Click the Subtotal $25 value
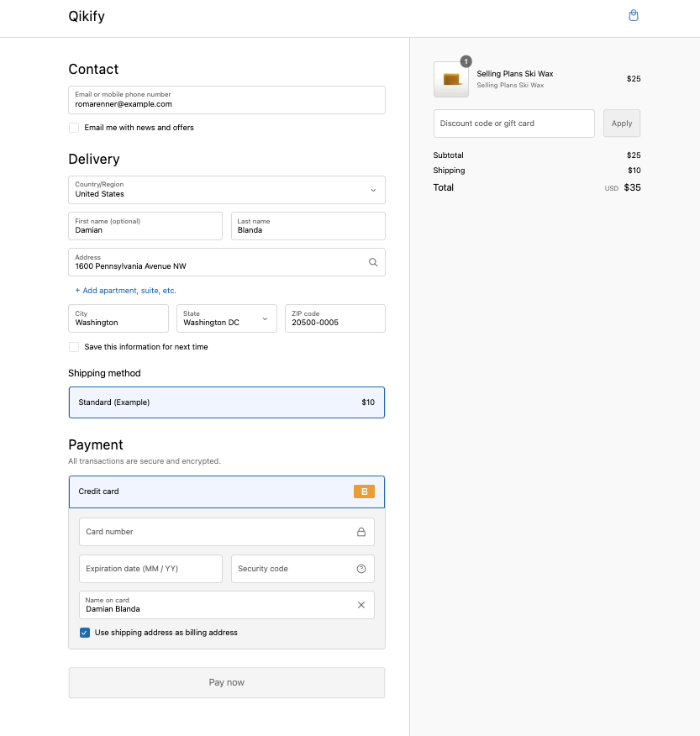Image resolution: width=700 pixels, height=736 pixels. coord(634,155)
